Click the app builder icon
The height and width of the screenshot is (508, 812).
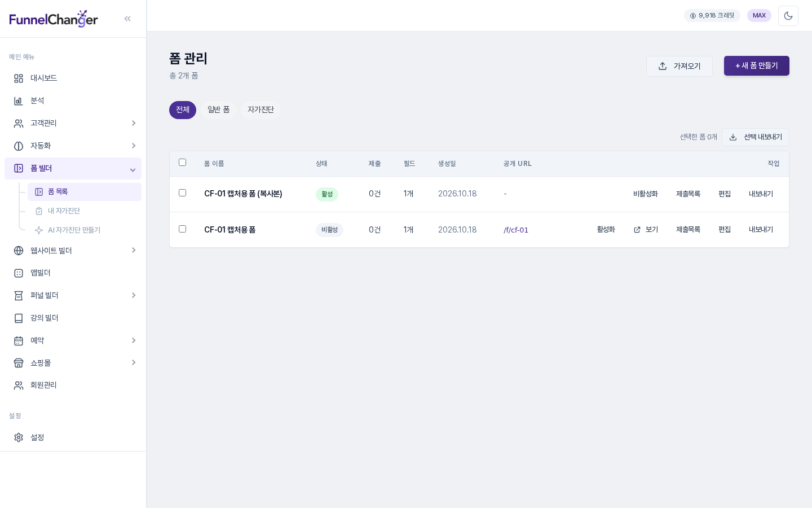[19, 273]
